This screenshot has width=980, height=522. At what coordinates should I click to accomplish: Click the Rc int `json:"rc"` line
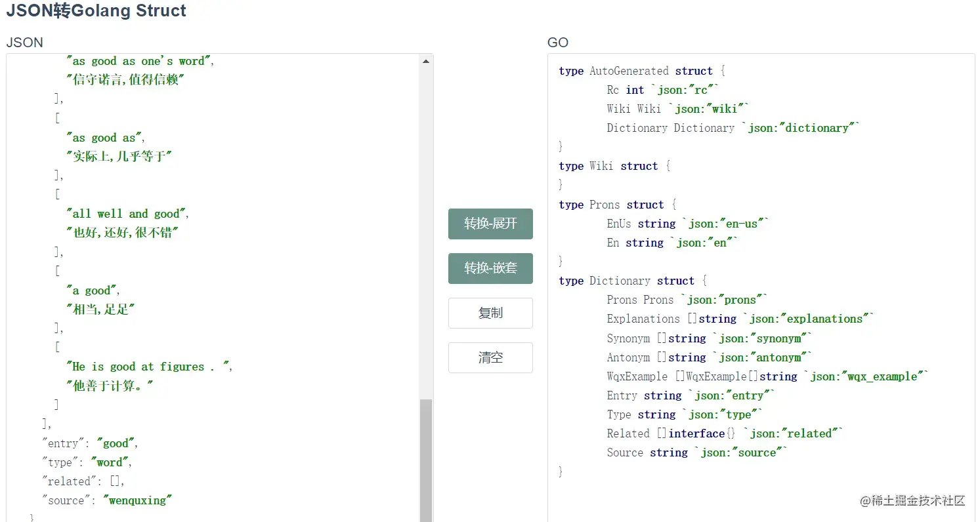(663, 90)
